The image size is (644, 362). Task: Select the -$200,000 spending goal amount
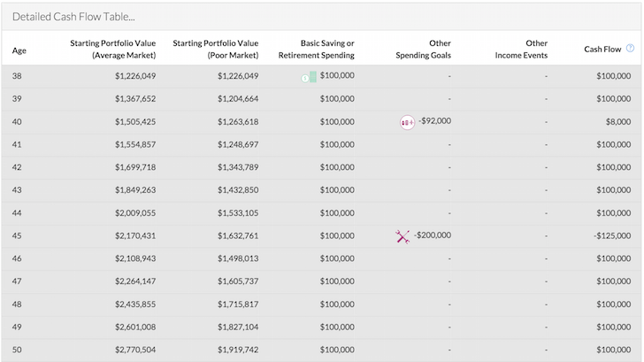(433, 235)
